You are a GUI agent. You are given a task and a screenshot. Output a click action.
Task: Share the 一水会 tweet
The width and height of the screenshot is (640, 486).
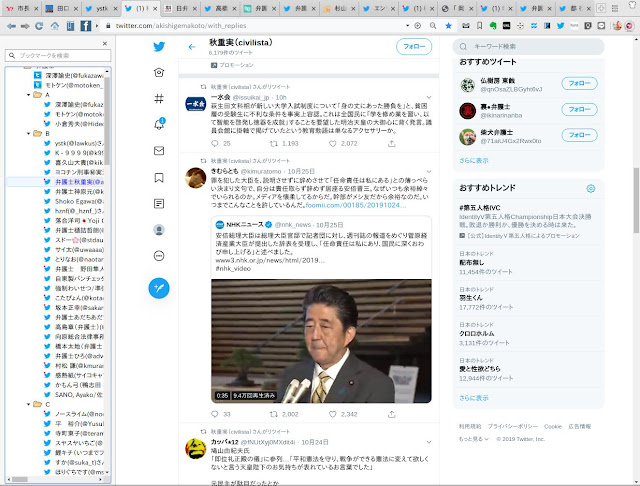tap(391, 144)
